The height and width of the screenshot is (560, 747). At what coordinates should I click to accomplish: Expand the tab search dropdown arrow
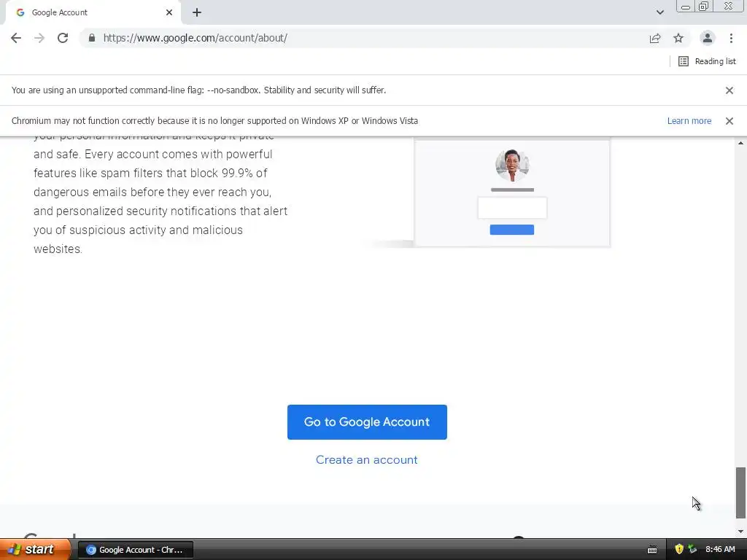pos(659,13)
